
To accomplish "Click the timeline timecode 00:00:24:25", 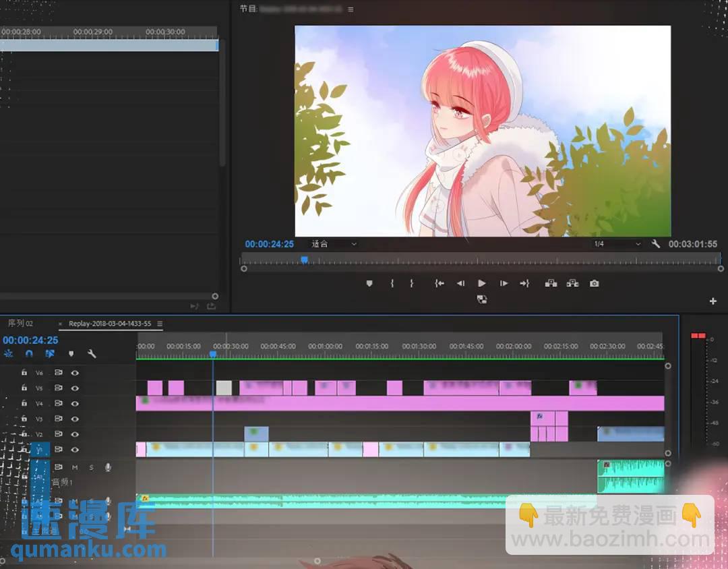I will point(30,340).
